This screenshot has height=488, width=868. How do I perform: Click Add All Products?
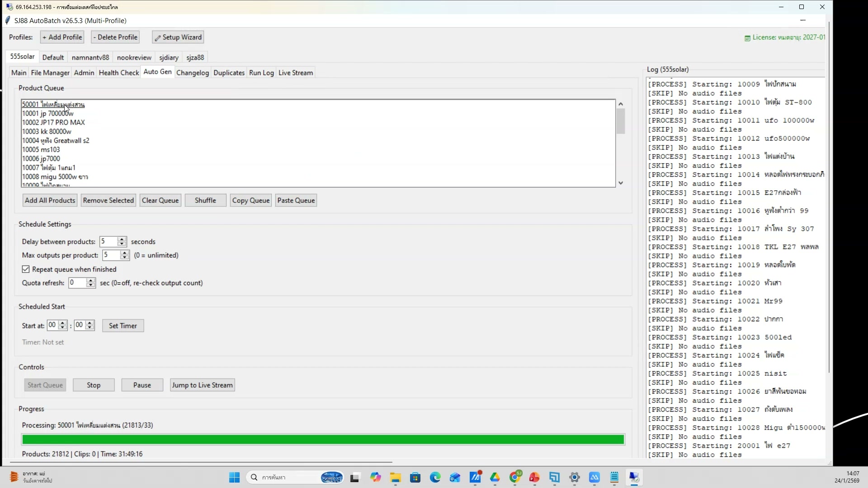point(50,200)
